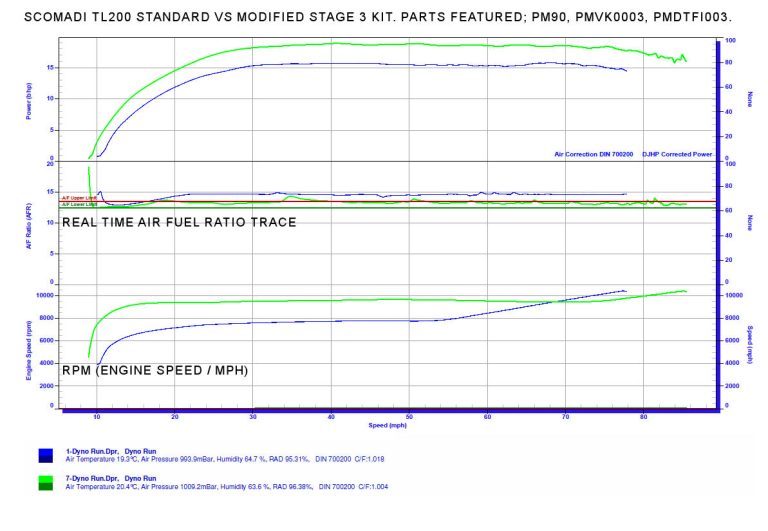Click the A/F Upper Limit label

tap(78, 198)
